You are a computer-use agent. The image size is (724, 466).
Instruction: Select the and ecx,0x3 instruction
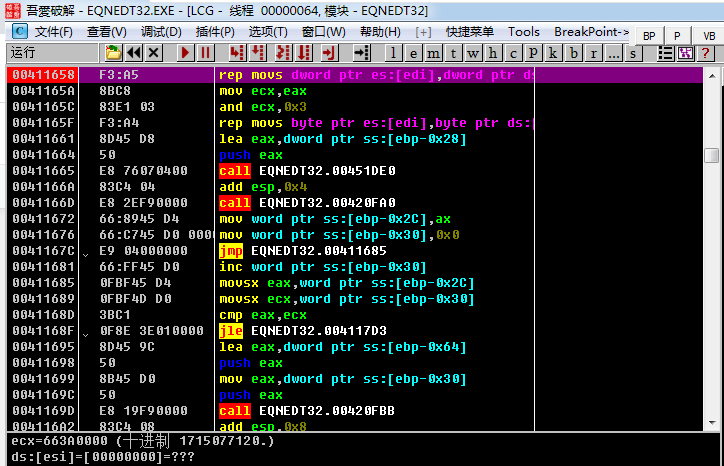pyautogui.click(x=263, y=107)
